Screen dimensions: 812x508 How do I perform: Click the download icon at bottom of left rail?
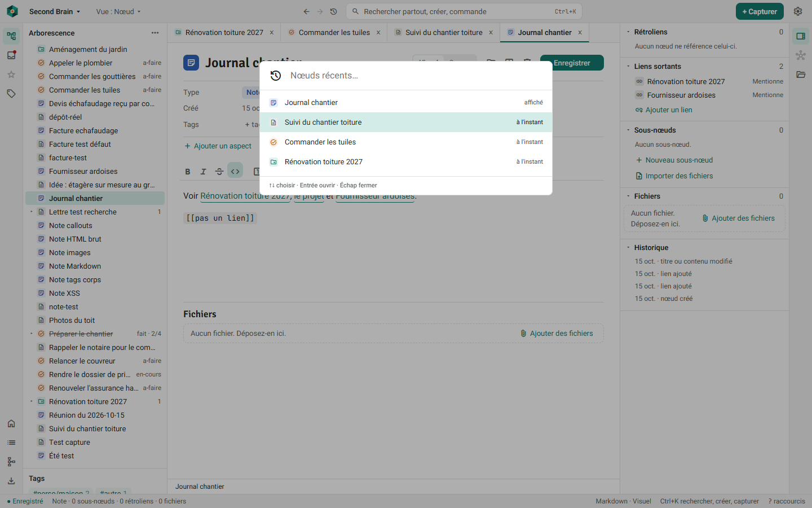coord(11,481)
